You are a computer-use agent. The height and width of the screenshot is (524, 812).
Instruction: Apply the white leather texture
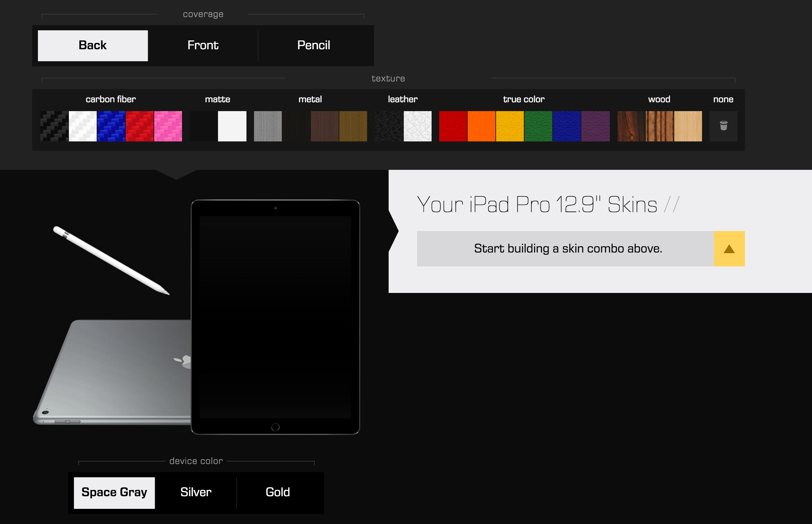tap(418, 126)
